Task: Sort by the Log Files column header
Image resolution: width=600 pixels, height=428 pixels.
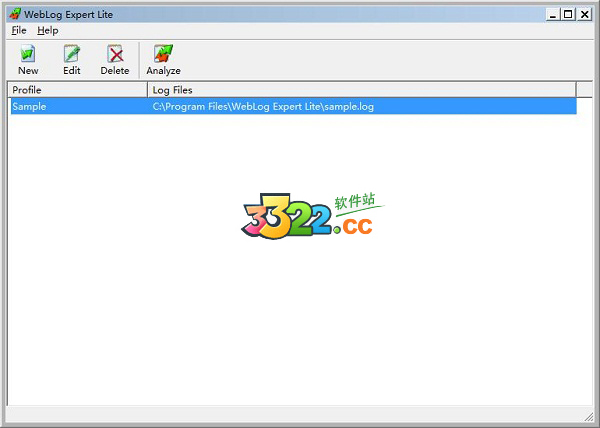Action: (x=362, y=90)
